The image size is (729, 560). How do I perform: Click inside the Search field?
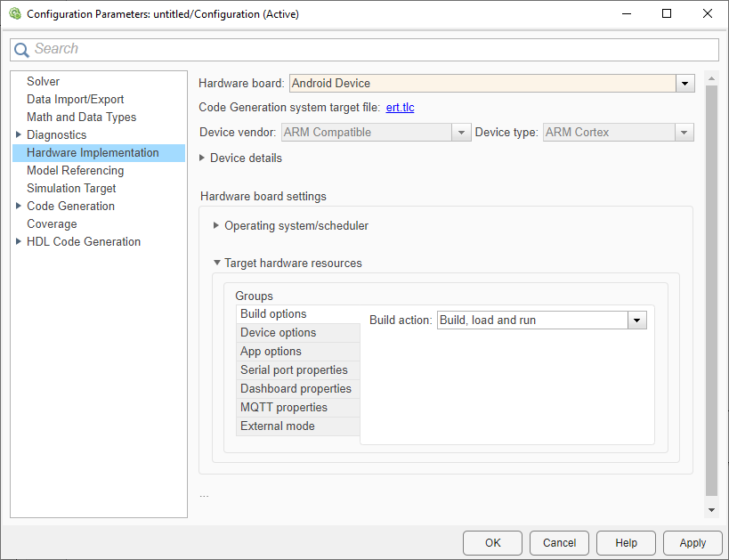tap(374, 49)
